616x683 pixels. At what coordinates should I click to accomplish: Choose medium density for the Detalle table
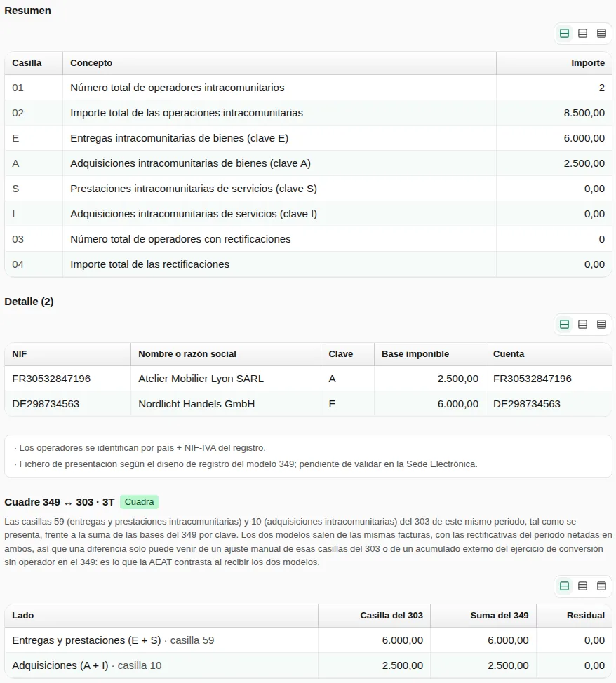click(582, 325)
